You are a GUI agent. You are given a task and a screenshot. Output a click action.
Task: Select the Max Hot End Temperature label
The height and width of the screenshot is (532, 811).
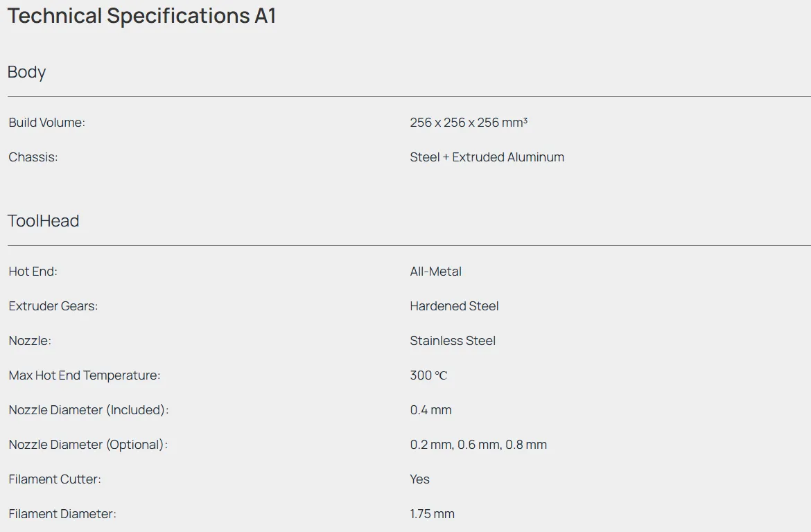(x=84, y=375)
